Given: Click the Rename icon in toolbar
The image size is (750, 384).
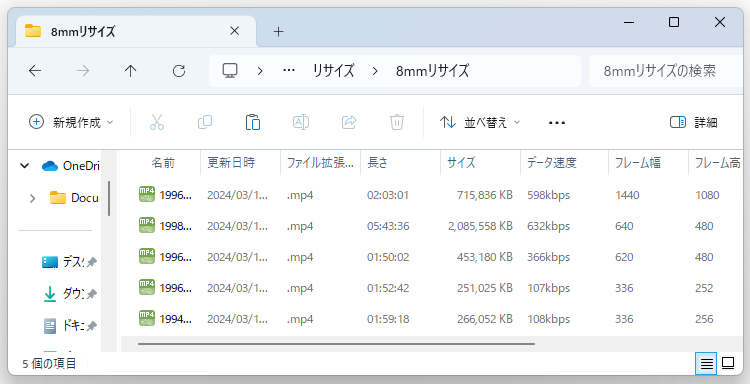Looking at the screenshot, I should coord(301,122).
